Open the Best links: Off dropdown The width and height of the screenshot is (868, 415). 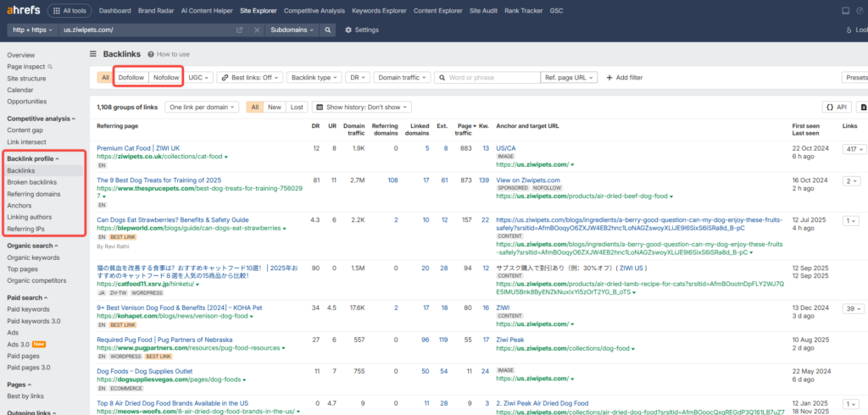tap(250, 77)
